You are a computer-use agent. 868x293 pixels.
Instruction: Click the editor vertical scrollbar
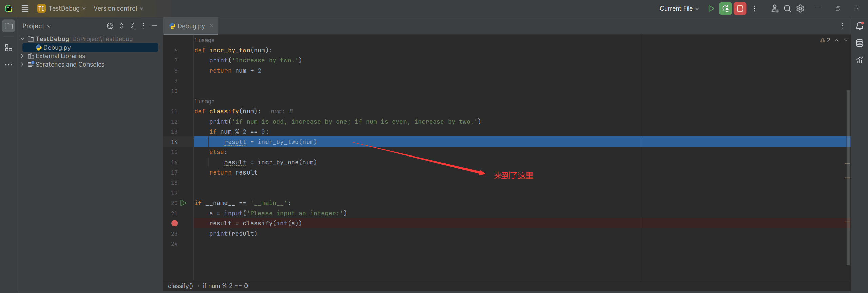click(x=848, y=178)
